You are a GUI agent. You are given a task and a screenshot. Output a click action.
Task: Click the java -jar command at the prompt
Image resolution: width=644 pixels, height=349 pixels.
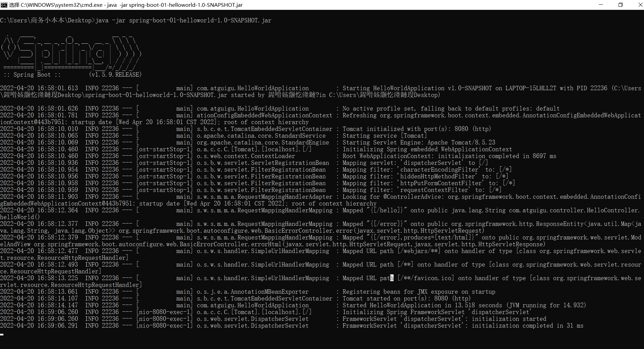tap(184, 20)
